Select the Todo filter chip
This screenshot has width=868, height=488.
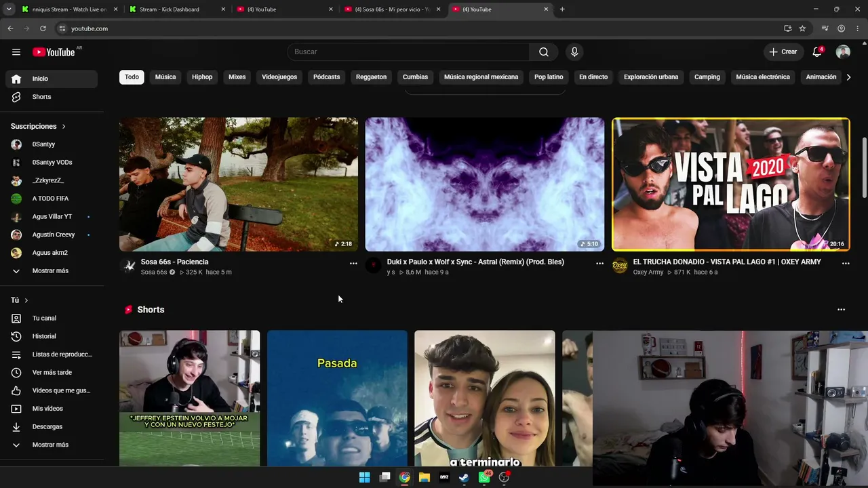point(132,77)
